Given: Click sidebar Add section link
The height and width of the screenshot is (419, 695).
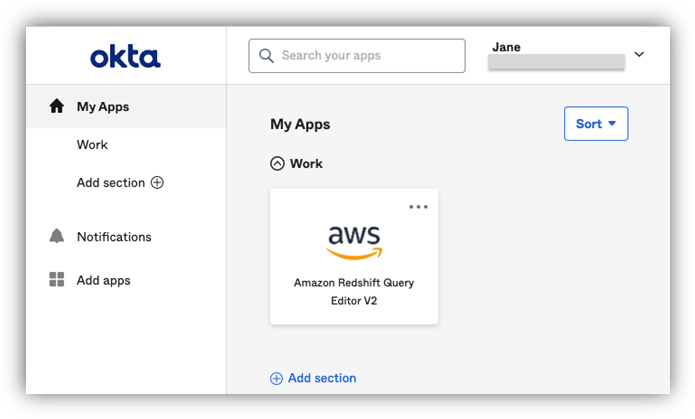Looking at the screenshot, I should [111, 183].
